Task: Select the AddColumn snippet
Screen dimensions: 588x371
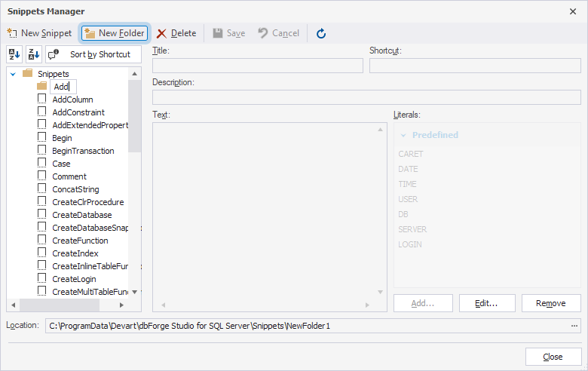Action: tap(73, 100)
